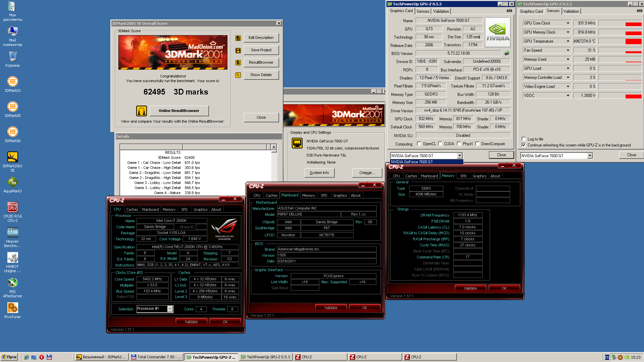The image size is (644, 362).
Task: Switch to Caches tab in CPU-Z CPU window
Action: 132,209
